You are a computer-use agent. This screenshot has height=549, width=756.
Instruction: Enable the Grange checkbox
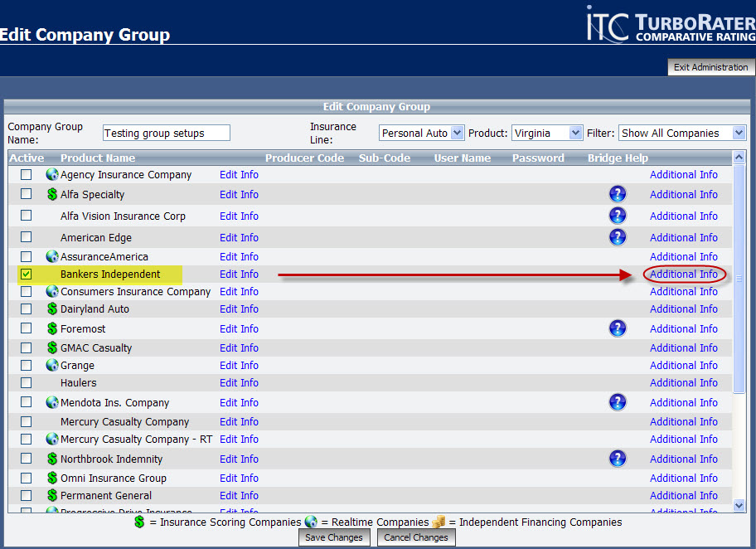tap(26, 365)
